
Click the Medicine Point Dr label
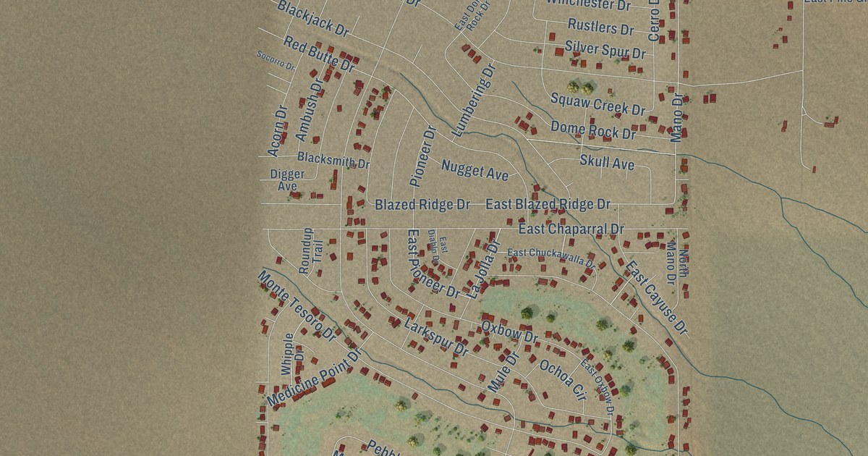pos(314,379)
